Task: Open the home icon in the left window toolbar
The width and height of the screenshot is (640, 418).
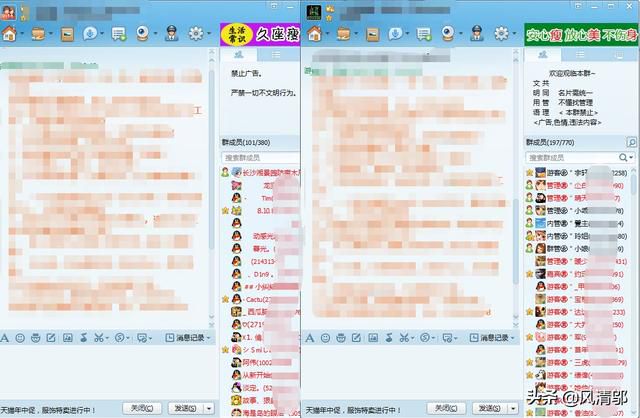Action: tap(9, 34)
